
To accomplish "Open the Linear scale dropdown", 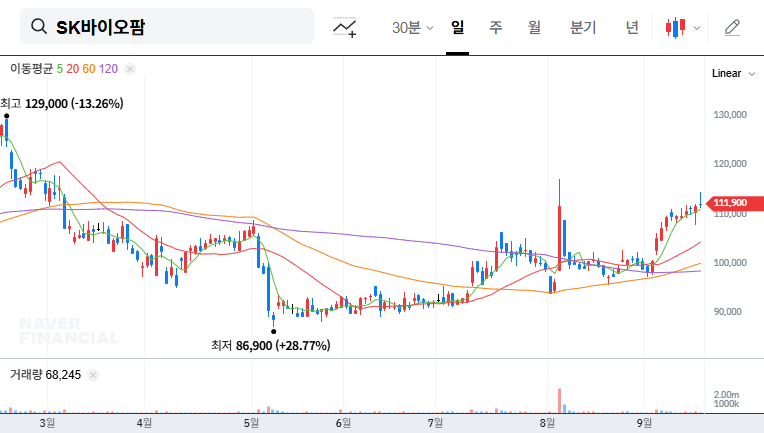I will coord(733,74).
